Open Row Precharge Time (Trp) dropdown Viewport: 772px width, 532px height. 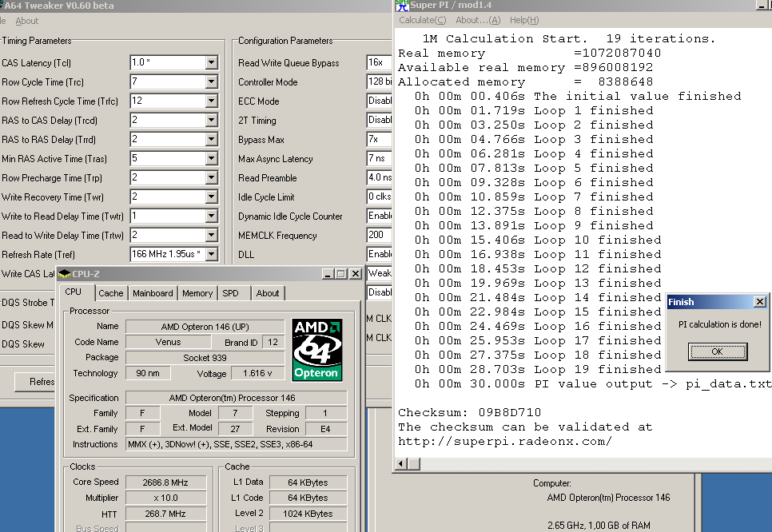coord(211,177)
